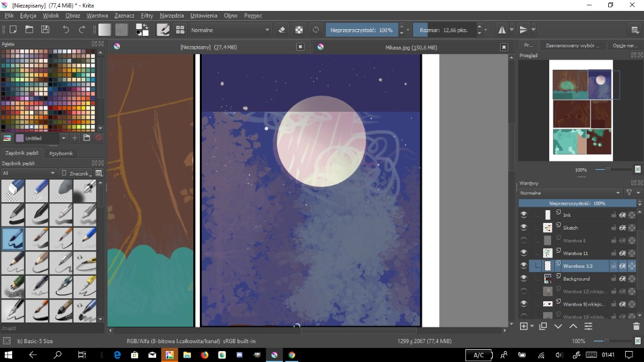644x362 pixels.
Task: Switch to the Przybornik tab
Action: (x=61, y=153)
